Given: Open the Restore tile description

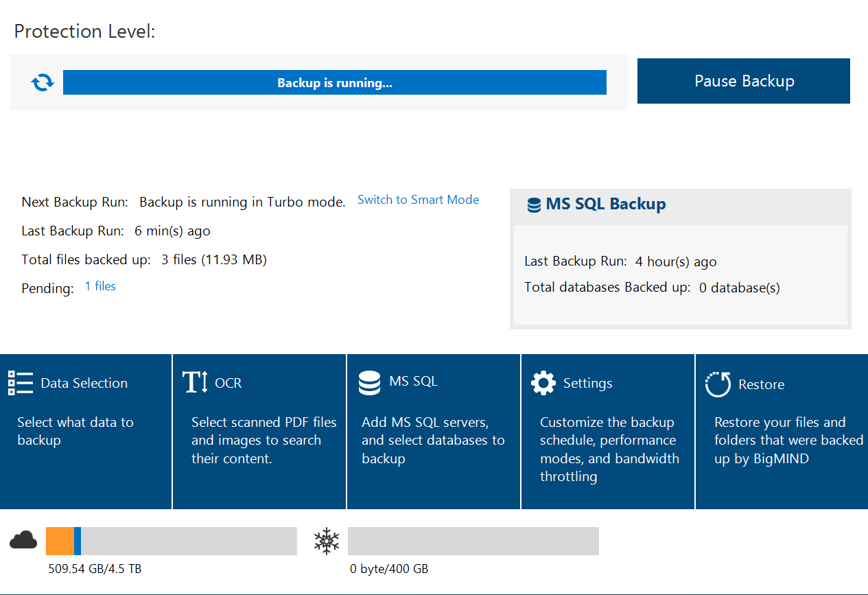Looking at the screenshot, I should (789, 440).
